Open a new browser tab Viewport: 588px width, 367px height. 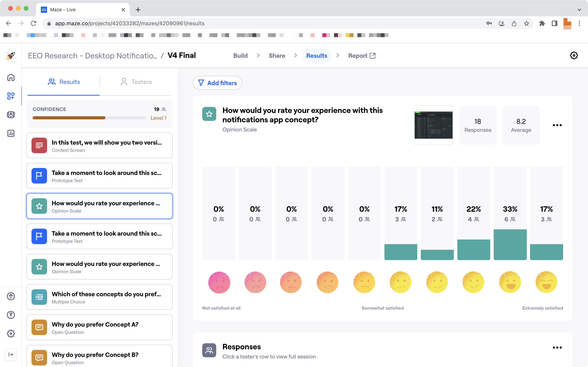click(138, 10)
